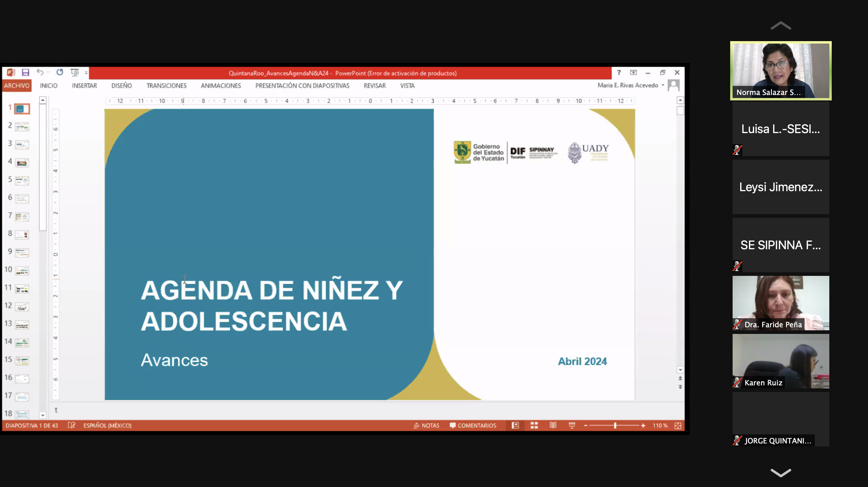Open Reading View from status bar

[553, 425]
